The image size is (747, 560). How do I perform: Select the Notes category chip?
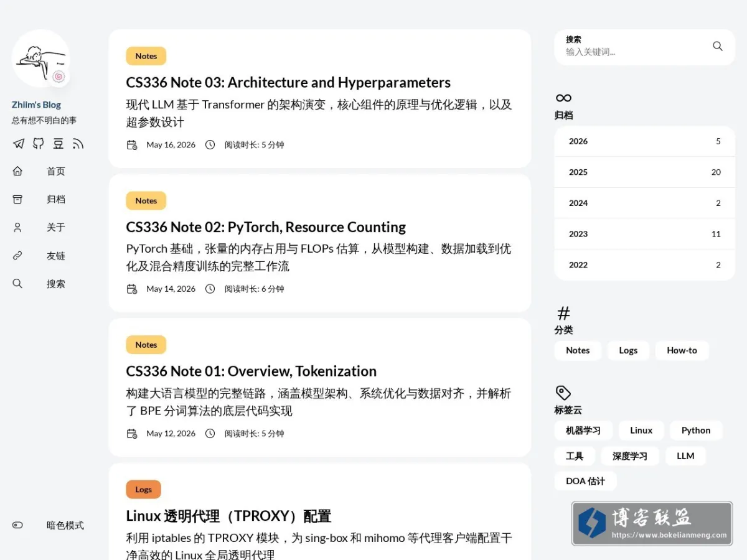pos(578,350)
